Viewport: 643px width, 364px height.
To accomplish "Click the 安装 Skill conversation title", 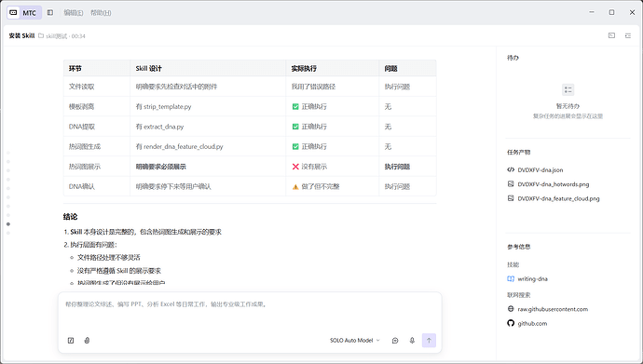I will [21, 36].
